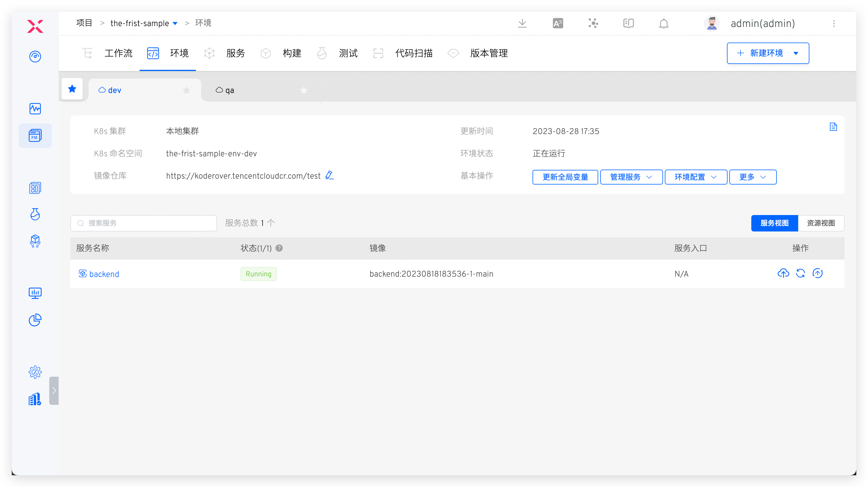This screenshot has height=487, width=868.
Task: Click the language translation icon
Action: click(558, 23)
